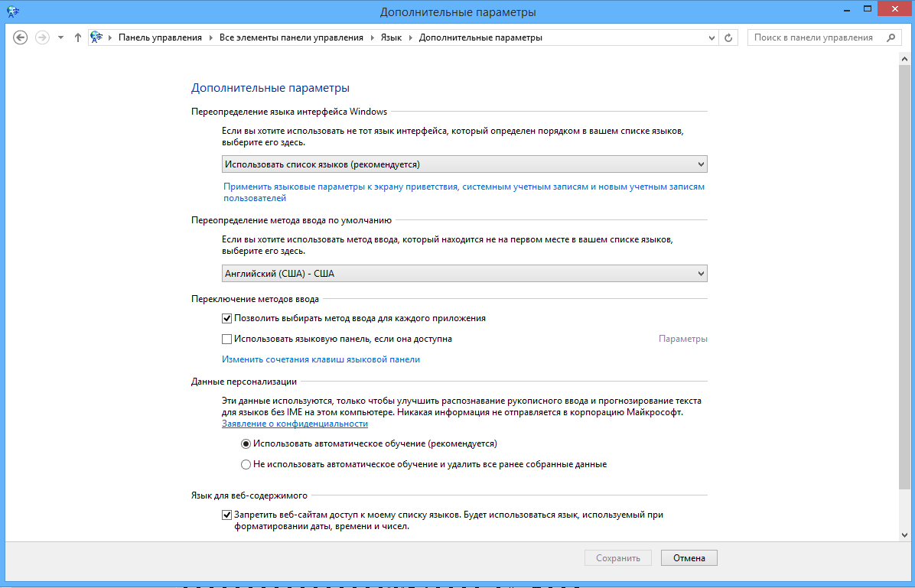The width and height of the screenshot is (915, 588).
Task: Click the window title bar icon
Action: [13, 11]
